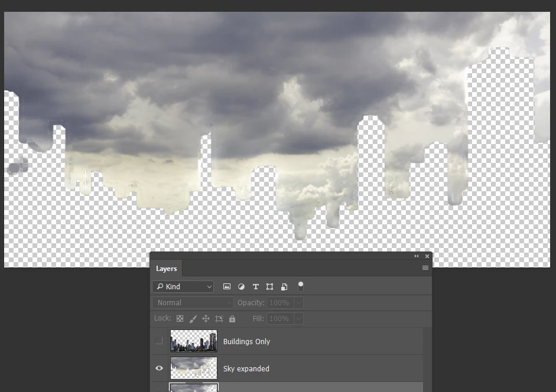Filter layers by smart objects icon

point(284,287)
